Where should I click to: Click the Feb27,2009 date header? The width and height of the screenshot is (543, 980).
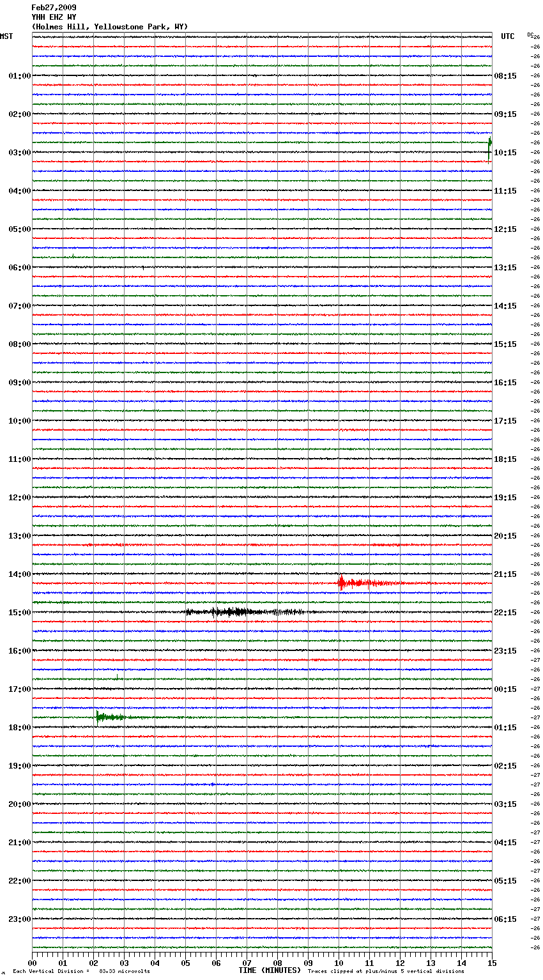(54, 8)
